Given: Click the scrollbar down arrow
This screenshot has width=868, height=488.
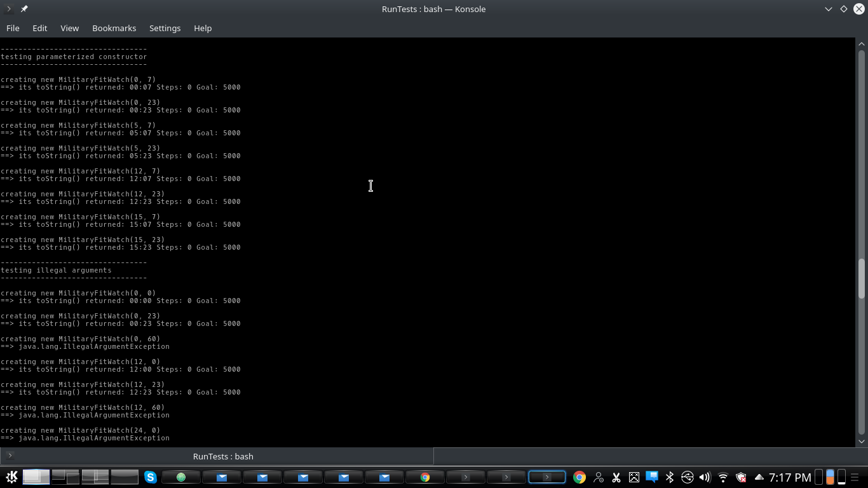Looking at the screenshot, I should [862, 441].
